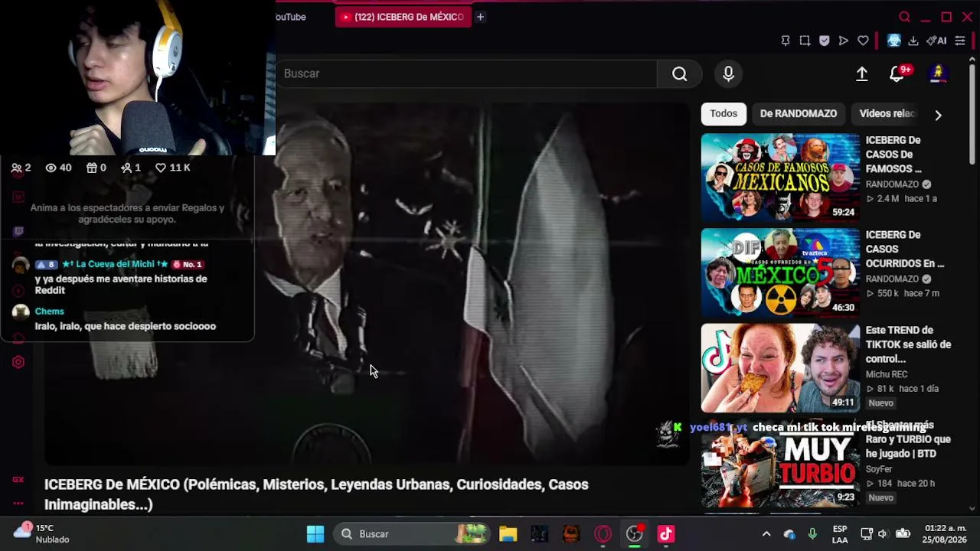Click the ESP LAA language indicator
This screenshot has height=551, width=980.
[x=840, y=534]
